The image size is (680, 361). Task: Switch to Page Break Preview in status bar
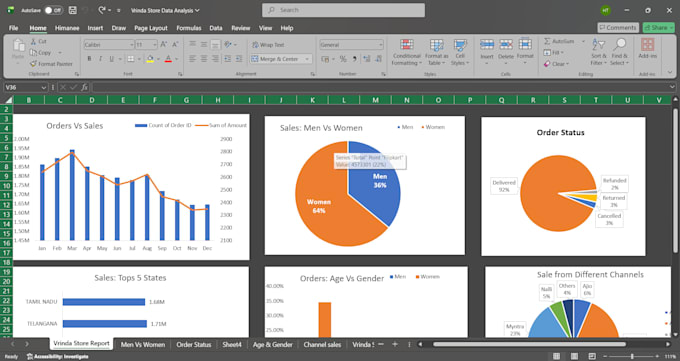[592, 356]
